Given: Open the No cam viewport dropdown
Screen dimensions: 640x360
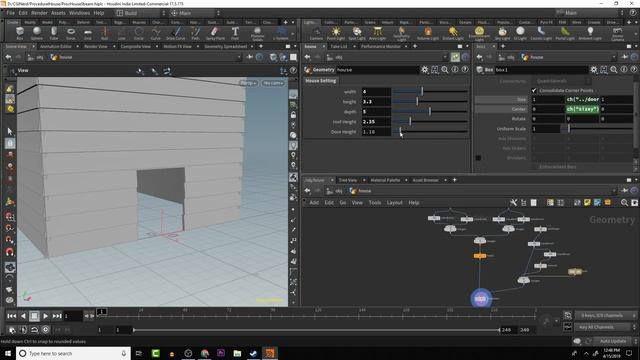Looking at the screenshot, I should pos(273,83).
